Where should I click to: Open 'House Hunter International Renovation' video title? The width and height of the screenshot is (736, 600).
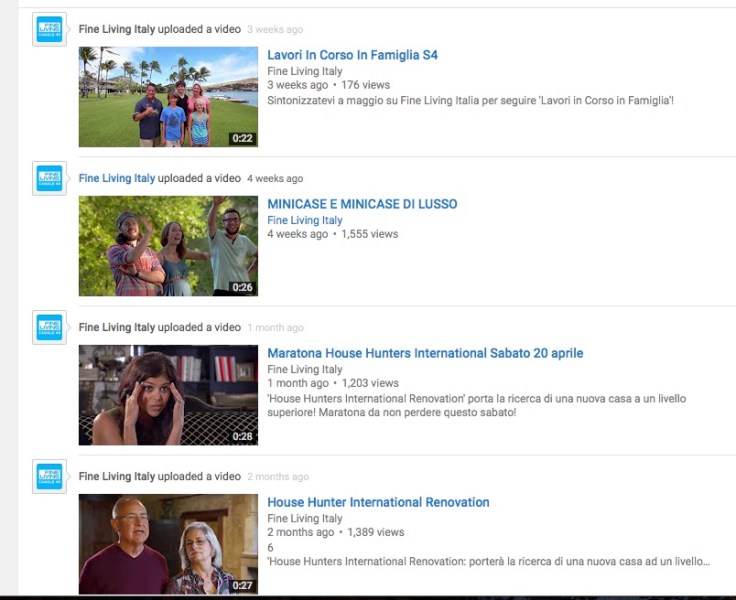(x=378, y=502)
